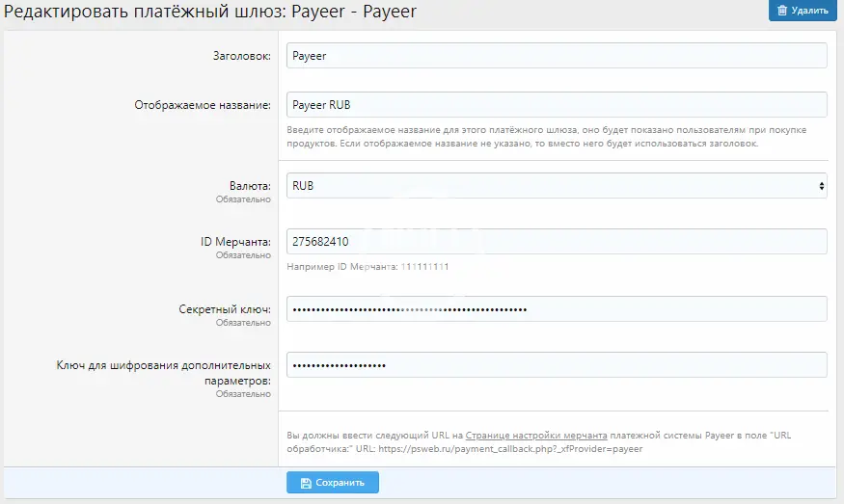Click the floppy disk icon on Сохранить

point(306,483)
